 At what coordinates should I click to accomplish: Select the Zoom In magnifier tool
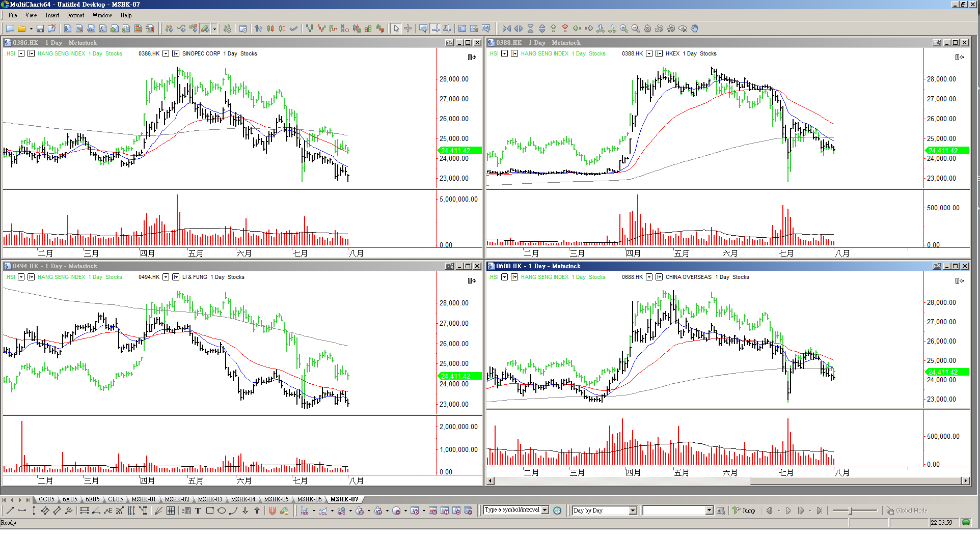point(623,29)
